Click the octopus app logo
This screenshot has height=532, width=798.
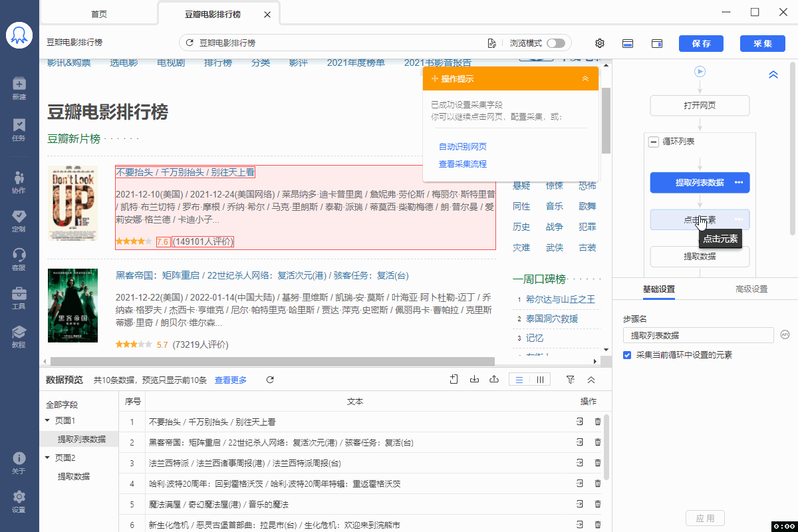(x=19, y=35)
